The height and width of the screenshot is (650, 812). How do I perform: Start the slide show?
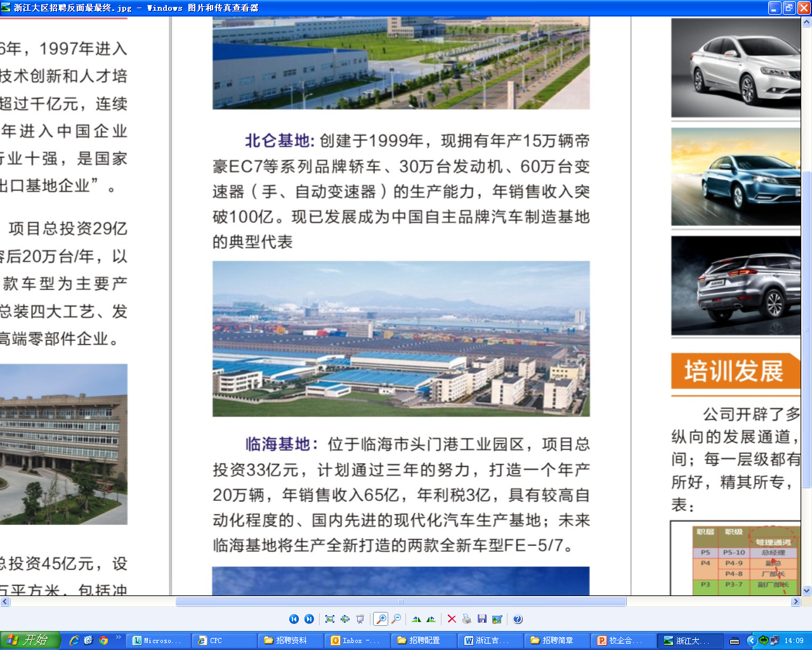tap(360, 619)
